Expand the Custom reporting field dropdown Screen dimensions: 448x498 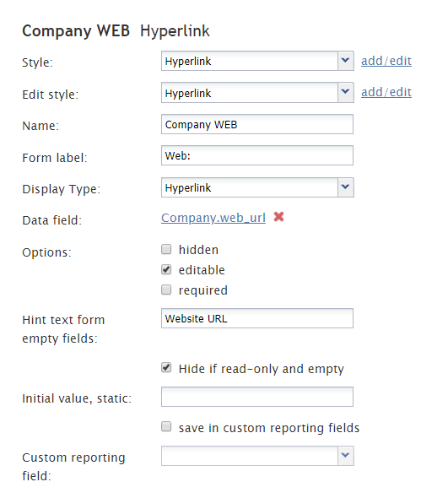[345, 456]
